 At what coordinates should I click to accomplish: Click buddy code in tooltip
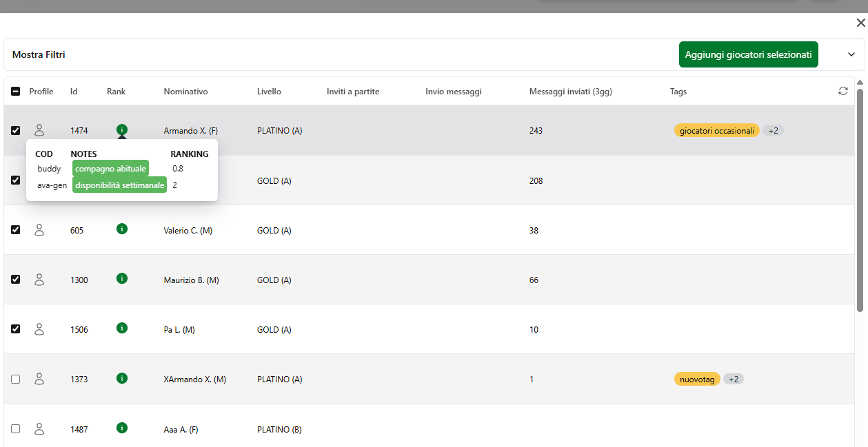pyautogui.click(x=49, y=169)
